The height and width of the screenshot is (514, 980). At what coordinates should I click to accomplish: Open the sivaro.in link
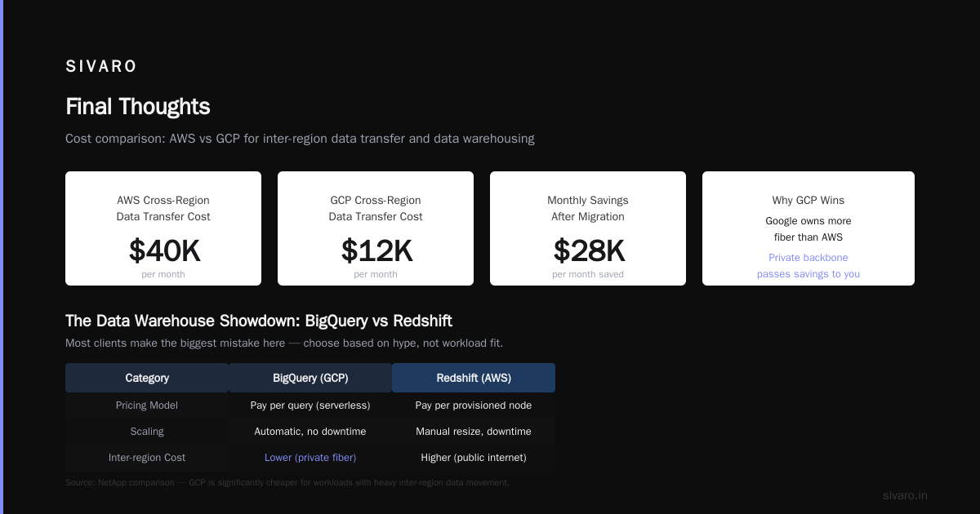[905, 495]
